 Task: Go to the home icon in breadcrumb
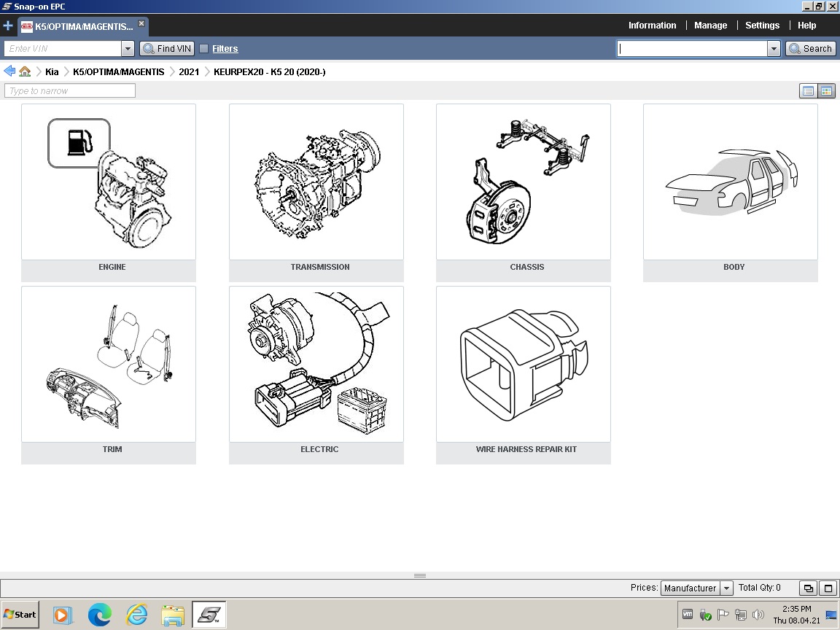(x=25, y=71)
